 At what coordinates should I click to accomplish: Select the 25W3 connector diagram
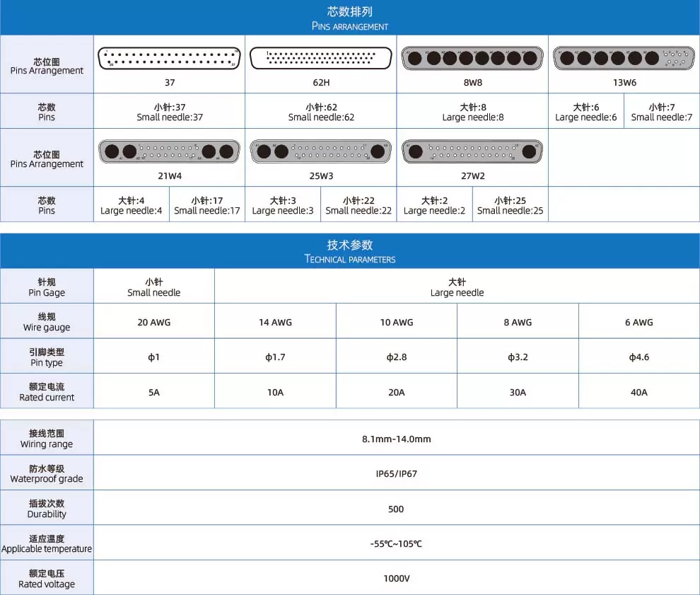click(321, 151)
